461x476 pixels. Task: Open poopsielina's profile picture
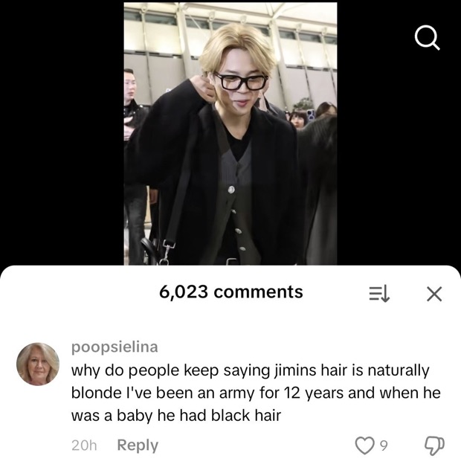[38, 364]
